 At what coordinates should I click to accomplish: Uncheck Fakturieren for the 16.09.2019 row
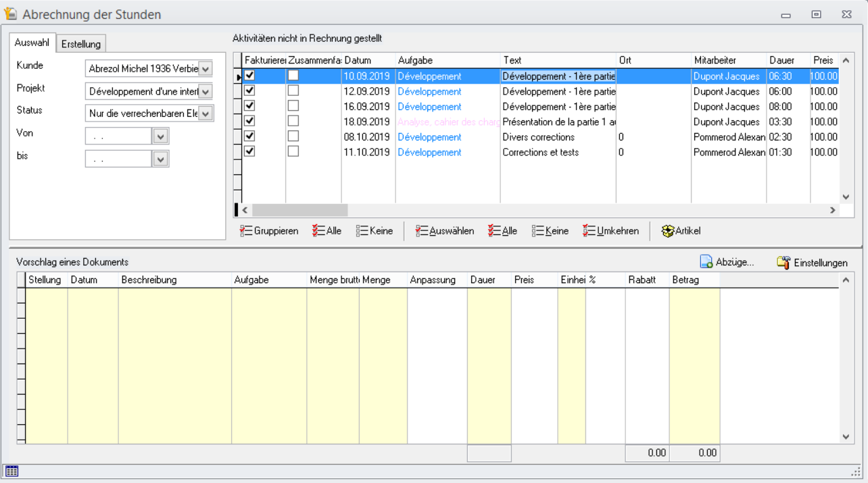coord(249,106)
